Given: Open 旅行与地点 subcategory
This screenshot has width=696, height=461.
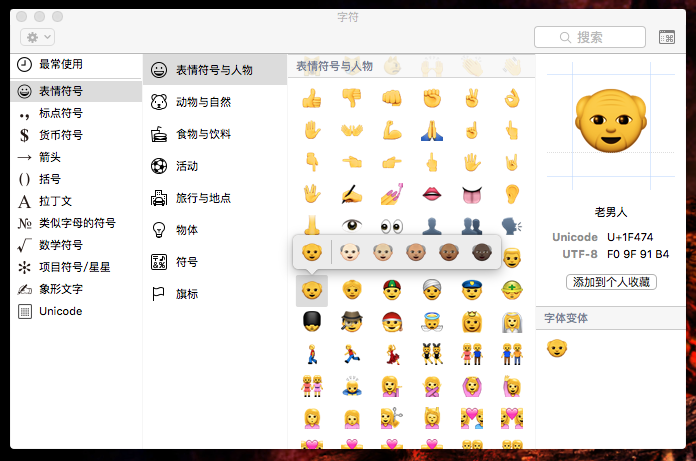Looking at the screenshot, I should 215,198.
